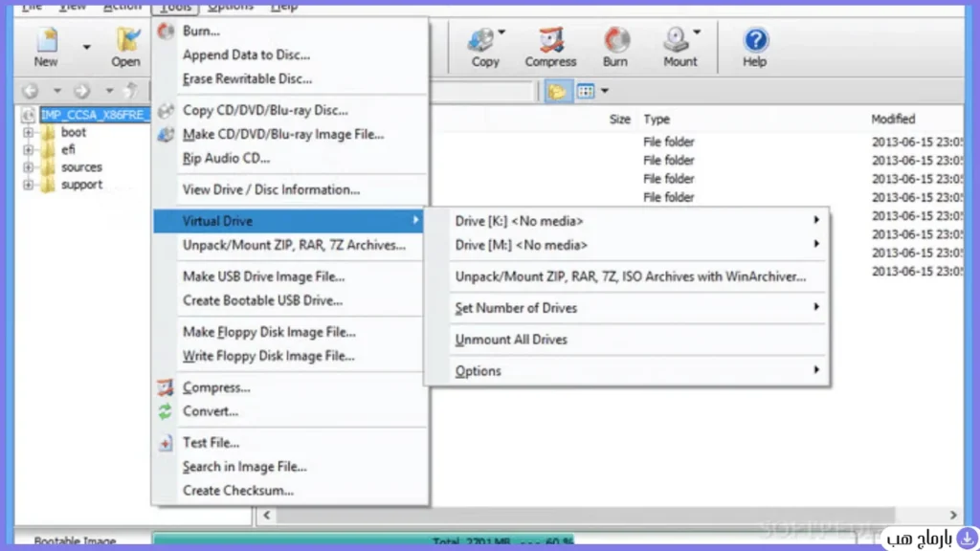
Task: Open the Mount button dropdown arrow
Action: 697,32
